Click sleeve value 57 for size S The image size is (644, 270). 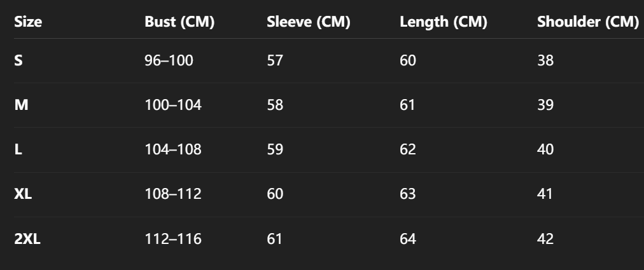click(x=275, y=61)
